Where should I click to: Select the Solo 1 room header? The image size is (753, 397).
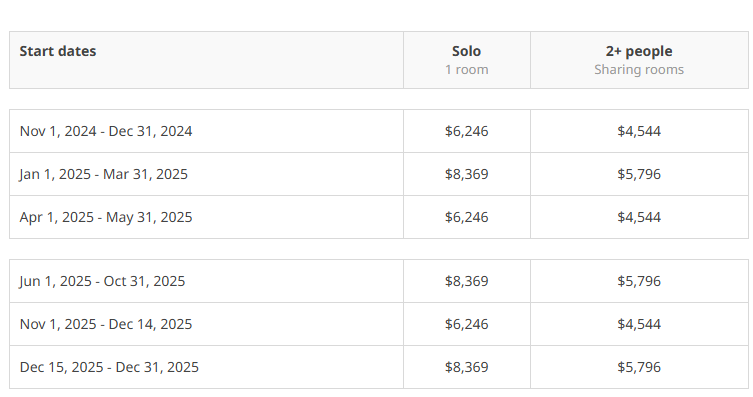point(466,60)
